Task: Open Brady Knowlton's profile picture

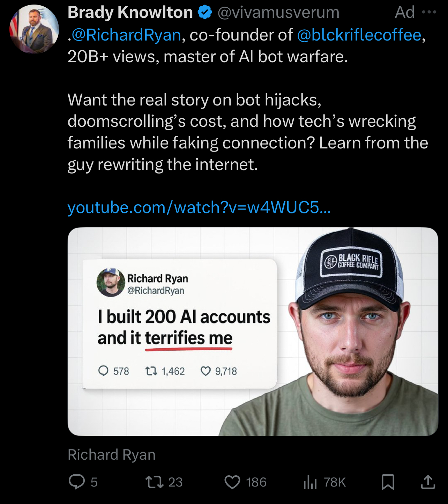Action: point(34,29)
